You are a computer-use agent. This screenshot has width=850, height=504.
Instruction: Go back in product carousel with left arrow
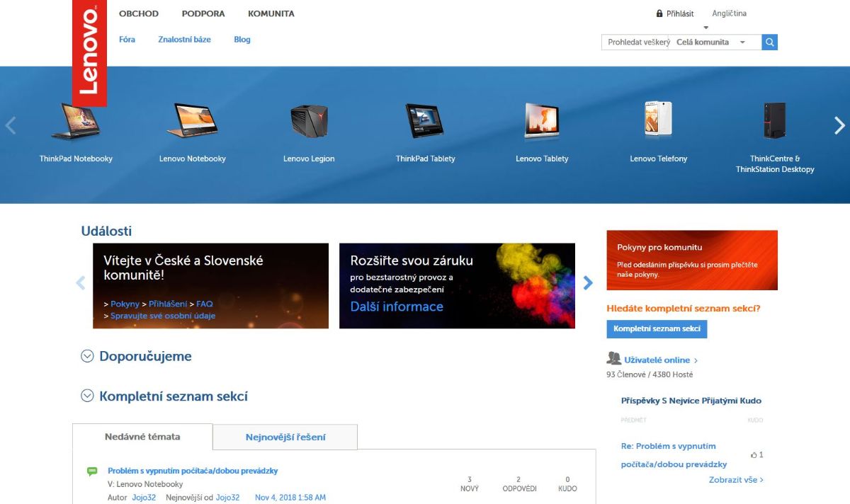pyautogui.click(x=10, y=126)
